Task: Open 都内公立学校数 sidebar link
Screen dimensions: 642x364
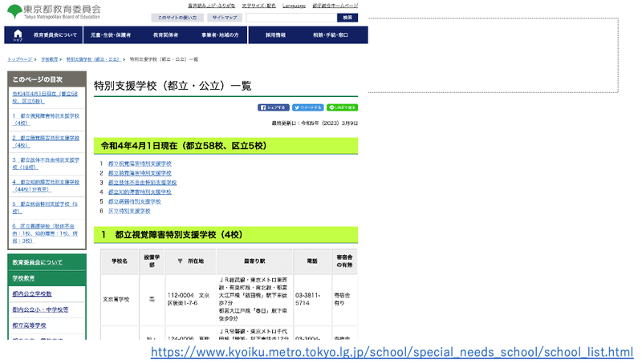Action: point(32,294)
